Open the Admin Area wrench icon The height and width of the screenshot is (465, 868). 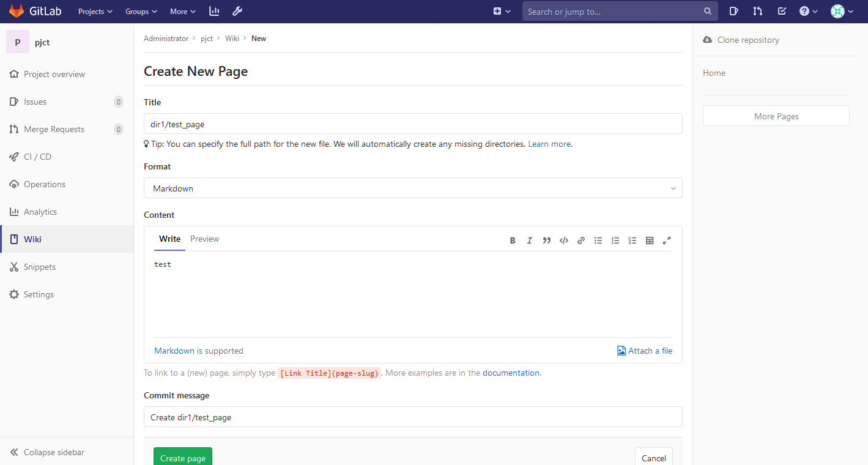pos(237,11)
